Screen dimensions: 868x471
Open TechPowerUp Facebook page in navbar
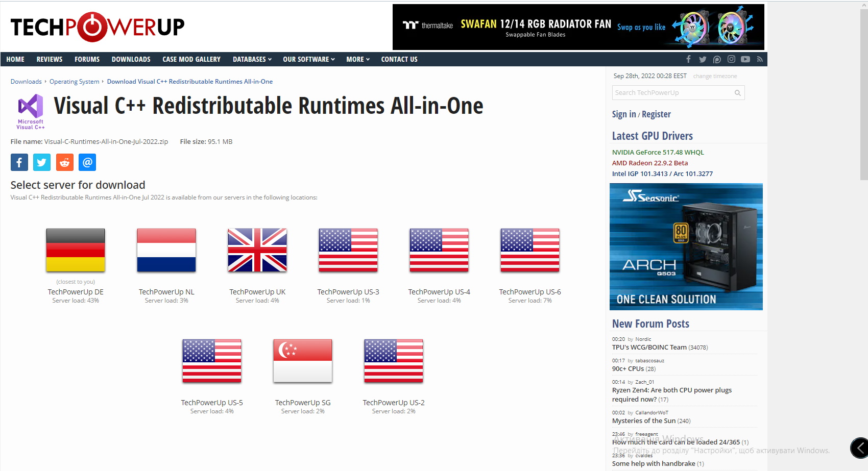tap(688, 59)
